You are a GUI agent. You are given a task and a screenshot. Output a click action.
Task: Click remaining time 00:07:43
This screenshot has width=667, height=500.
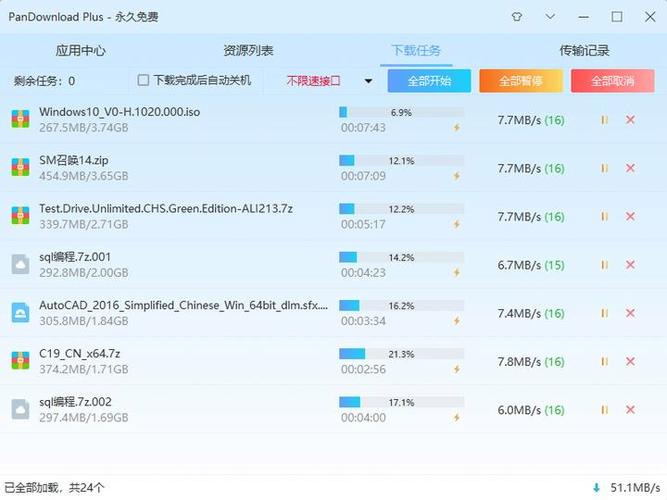click(363, 128)
